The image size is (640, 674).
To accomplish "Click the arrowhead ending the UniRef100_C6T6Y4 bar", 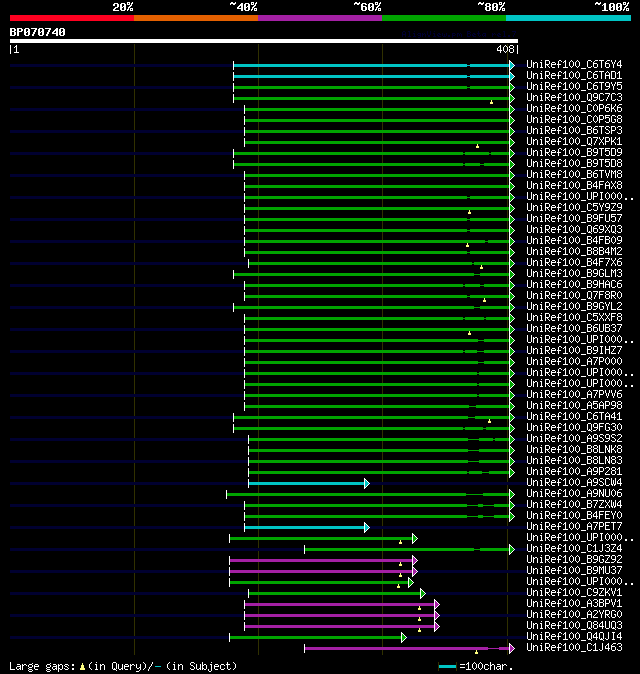I will 512,65.
